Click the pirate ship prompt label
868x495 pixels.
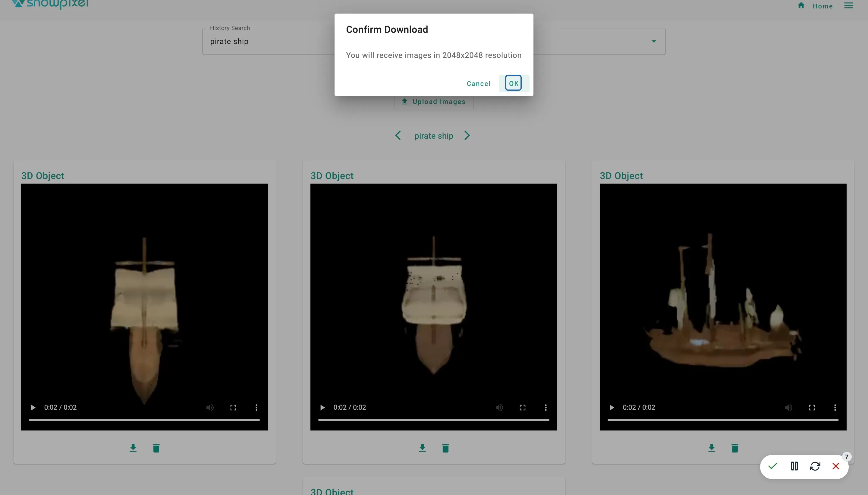click(434, 136)
